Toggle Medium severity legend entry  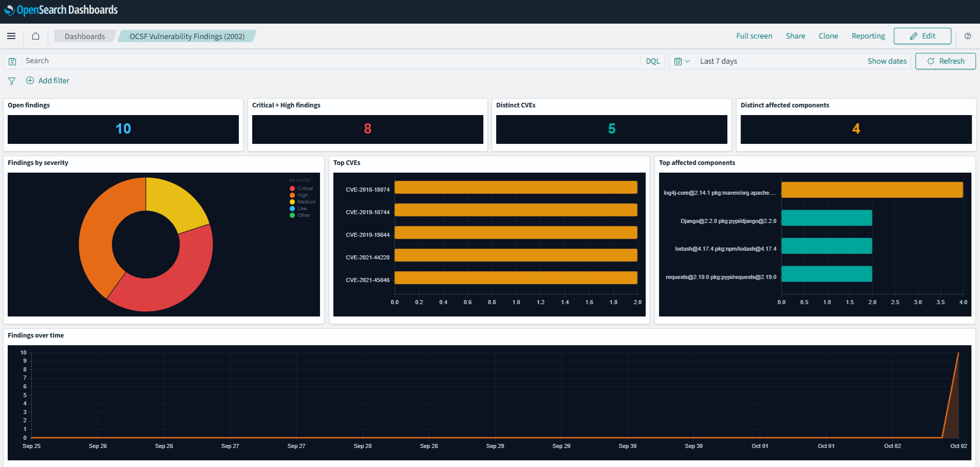coord(303,202)
